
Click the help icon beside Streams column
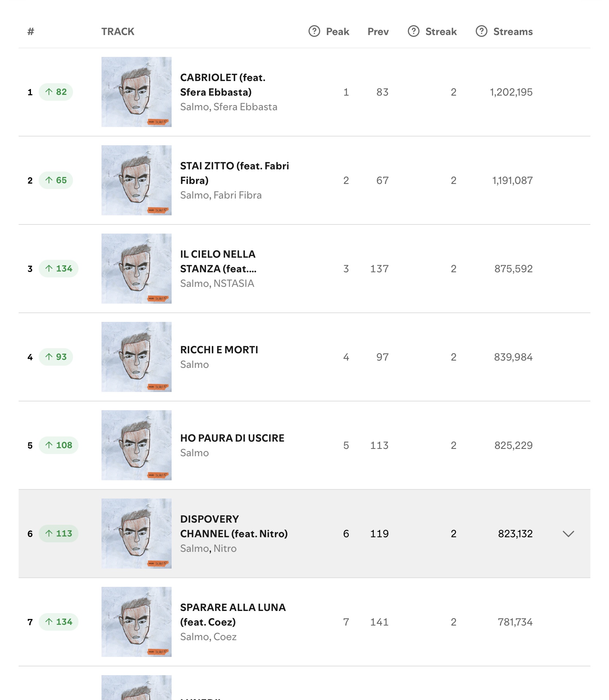click(481, 31)
